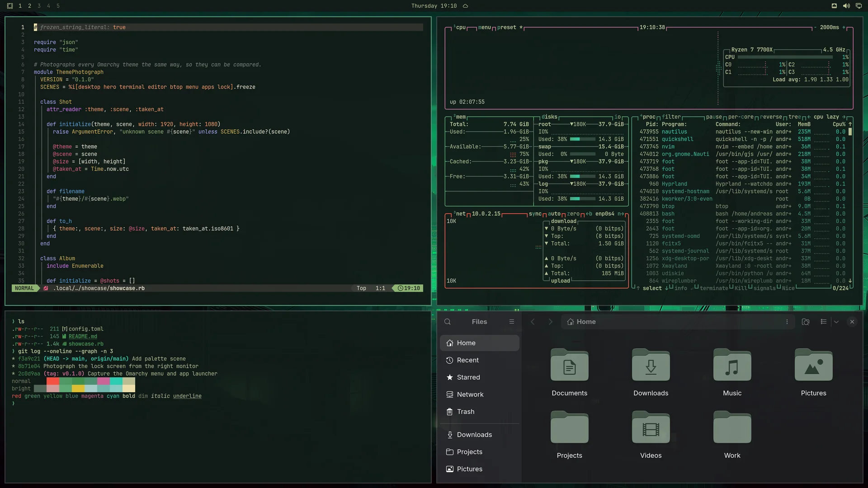Toggle per-core in the btop proc box
The width and height of the screenshot is (868, 488).
coord(741,117)
